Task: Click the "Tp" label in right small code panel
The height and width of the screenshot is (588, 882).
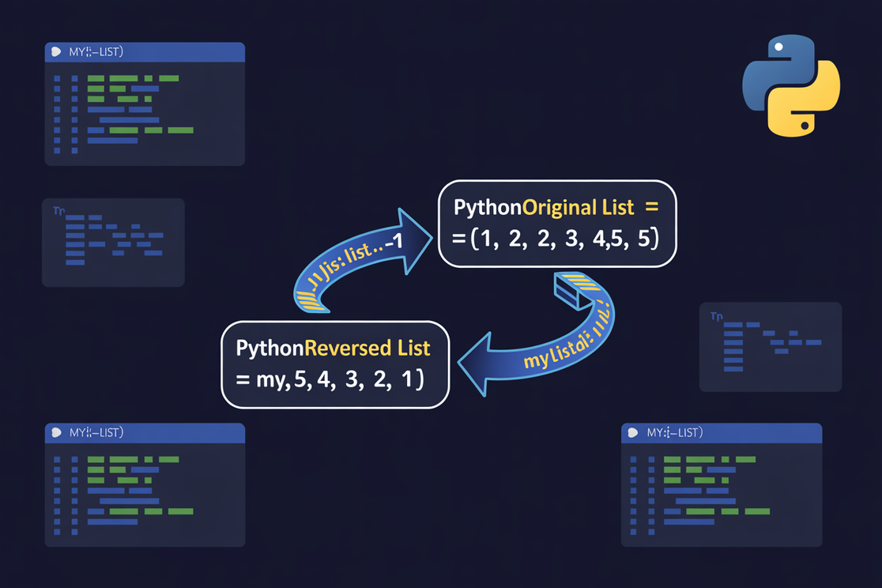Action: pos(716,316)
